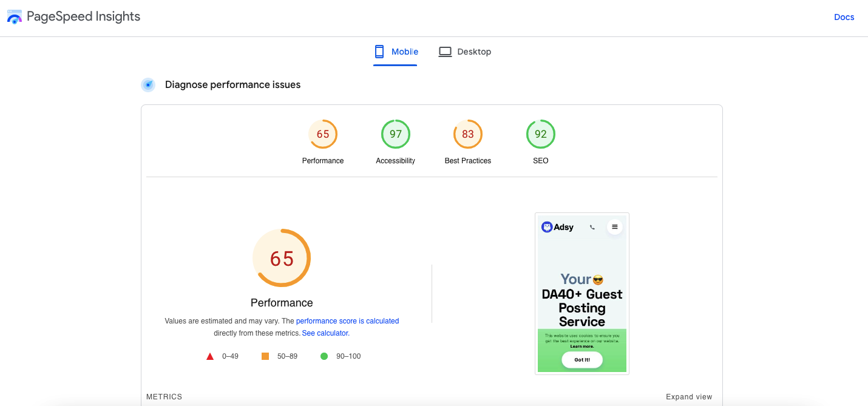Click the PageSpeed Insights logo icon
This screenshot has width=868, height=406.
(x=15, y=17)
